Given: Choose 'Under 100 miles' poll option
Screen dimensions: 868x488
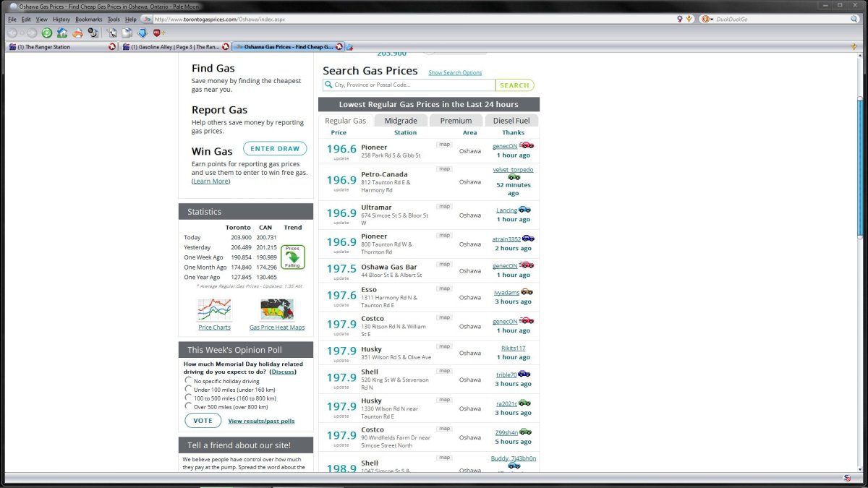Looking at the screenshot, I should (x=189, y=389).
